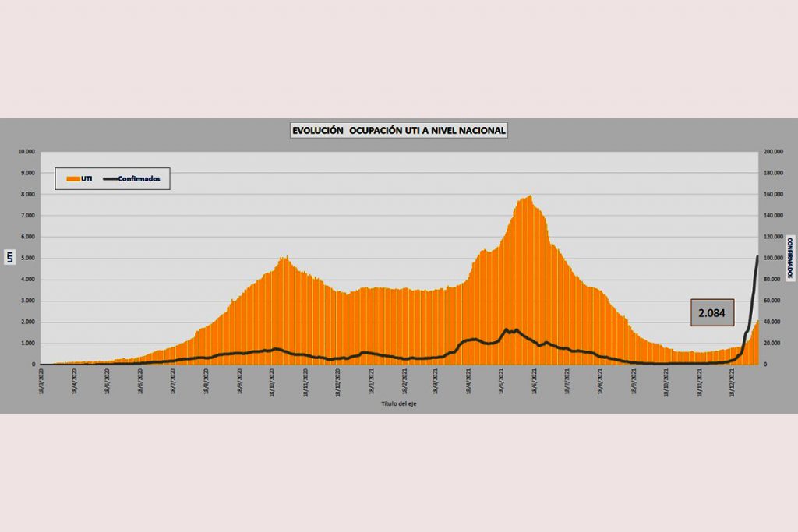Click the 2.084 data label box
This screenshot has width=798, height=532.
711,312
